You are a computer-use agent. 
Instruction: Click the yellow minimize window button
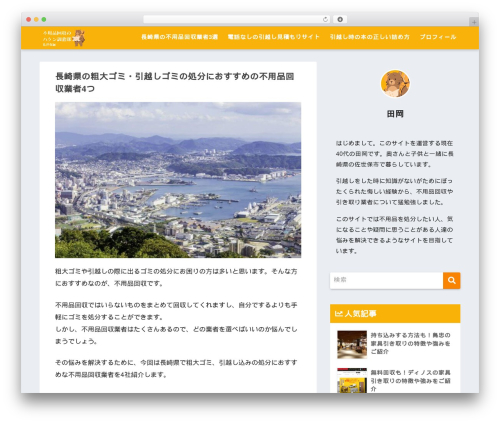coord(36,19)
